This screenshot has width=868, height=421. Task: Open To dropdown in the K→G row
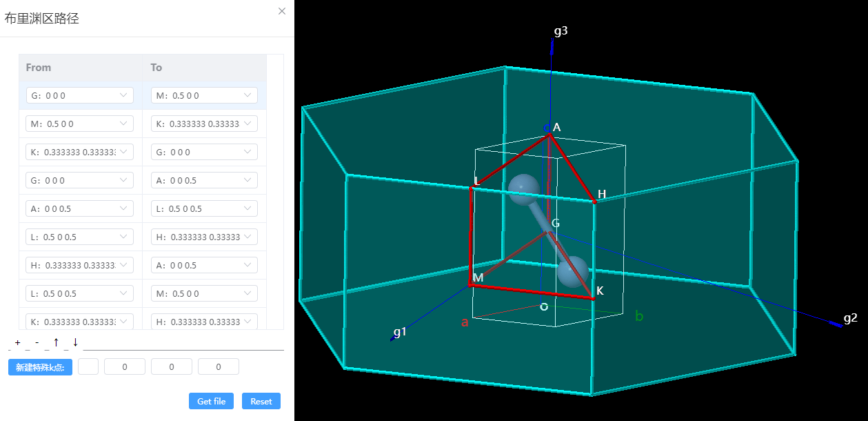click(x=204, y=152)
